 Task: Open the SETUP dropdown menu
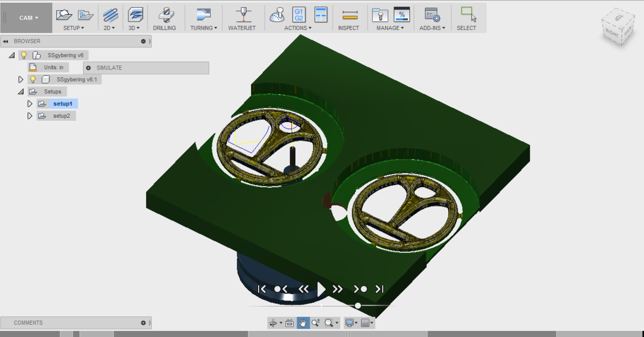pyautogui.click(x=74, y=28)
